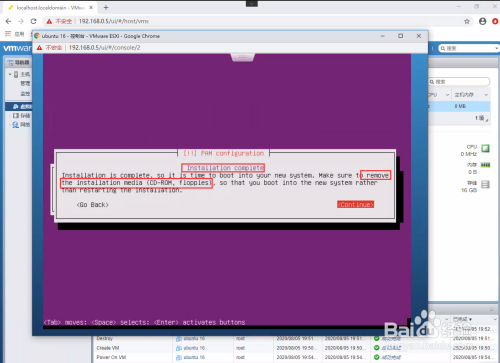Image resolution: width=500 pixels, height=363 pixels.
Task: Close the localhost.localdomain browser tab
Action: tap(91, 7)
